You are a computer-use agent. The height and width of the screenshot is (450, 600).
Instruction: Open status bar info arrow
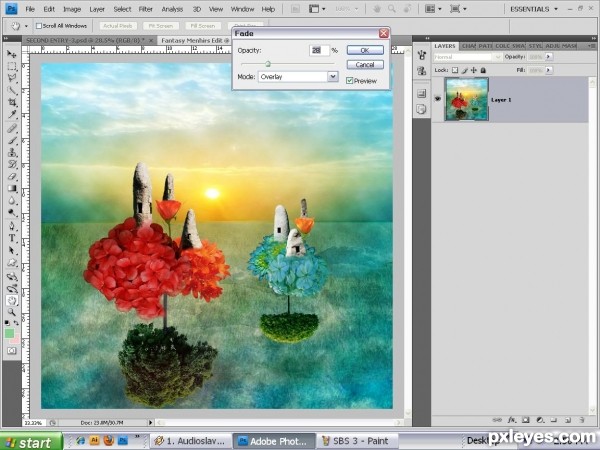[150, 422]
